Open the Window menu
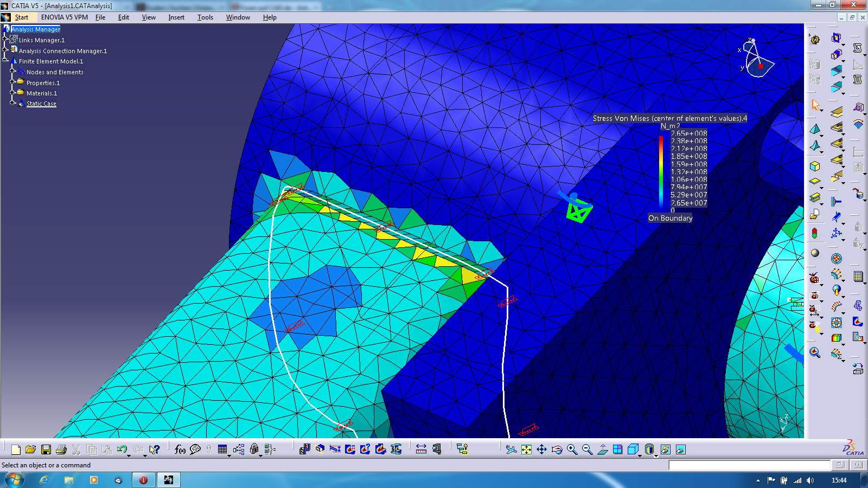868x488 pixels. [238, 17]
